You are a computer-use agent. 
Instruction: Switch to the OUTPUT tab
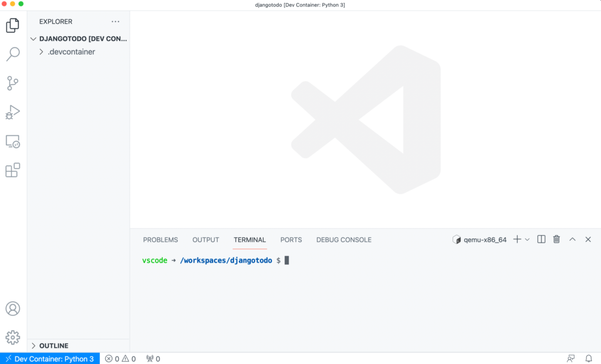click(205, 240)
